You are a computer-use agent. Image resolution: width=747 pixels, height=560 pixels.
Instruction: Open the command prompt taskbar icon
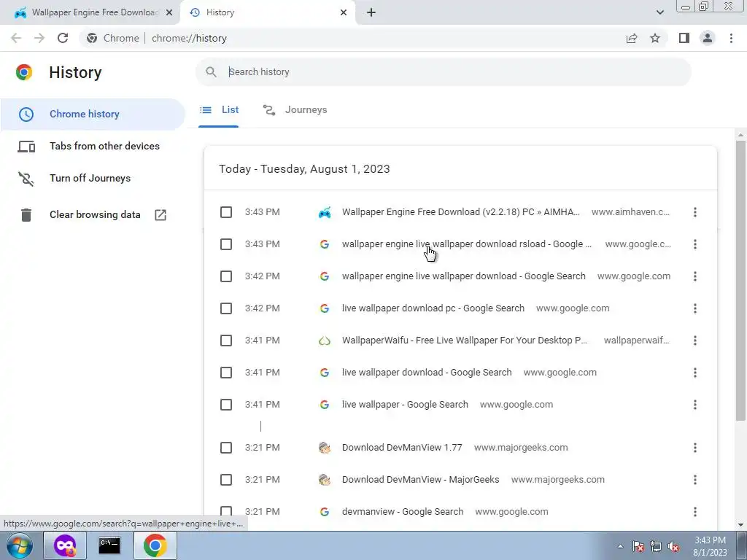click(x=109, y=545)
